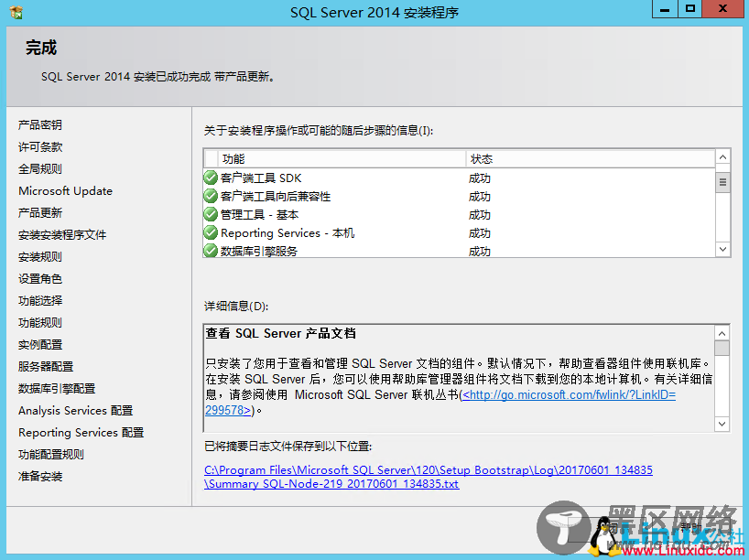Screen dimensions: 749x560
Task: Click the Reporting Services 配置 entry
Action: [81, 433]
